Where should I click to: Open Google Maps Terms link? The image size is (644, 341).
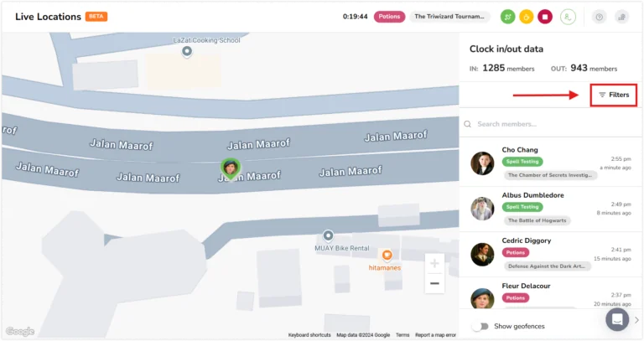pyautogui.click(x=402, y=335)
